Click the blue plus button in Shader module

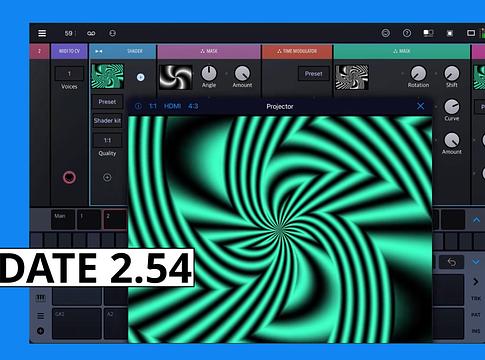(x=141, y=77)
